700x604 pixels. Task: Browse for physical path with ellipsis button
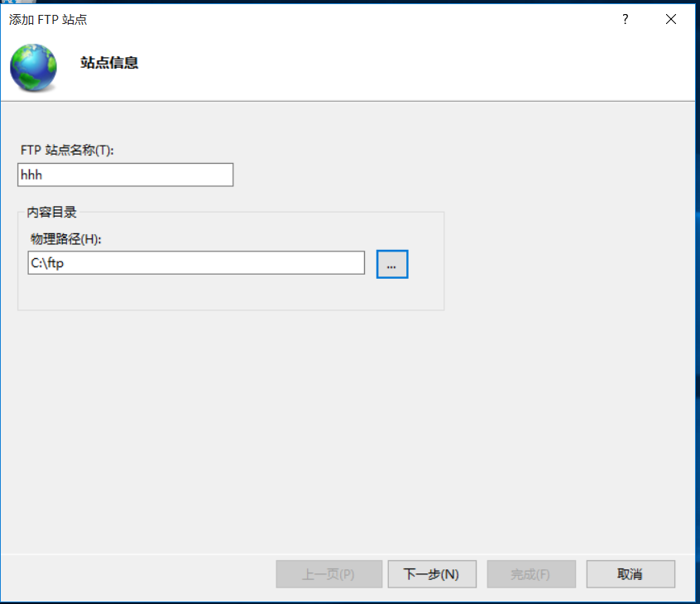click(x=392, y=264)
